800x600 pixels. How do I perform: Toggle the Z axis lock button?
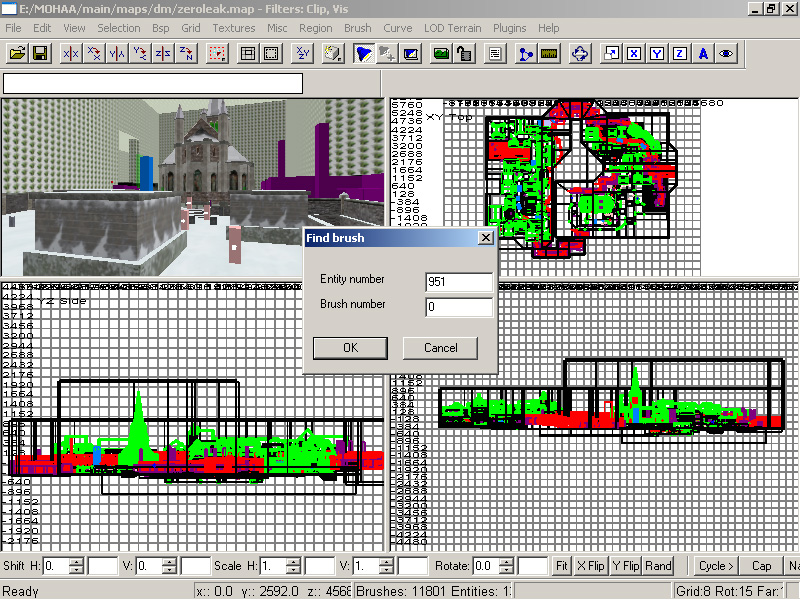680,53
